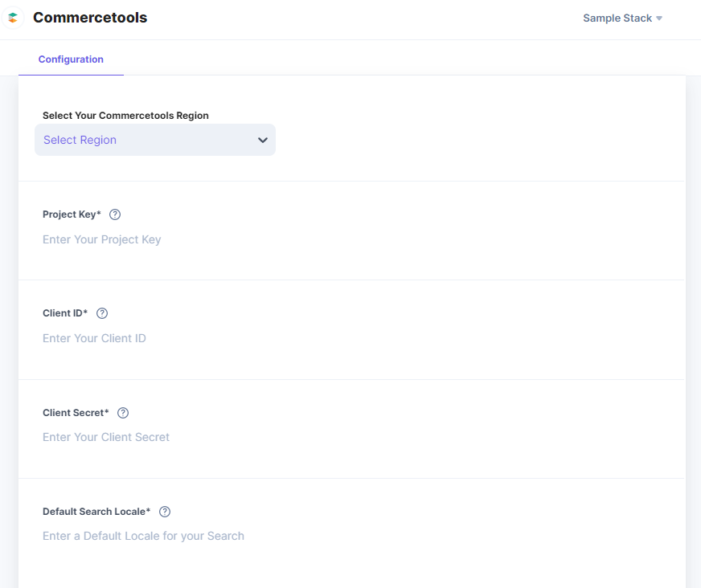This screenshot has height=588, width=701.
Task: Expand the region selection list
Action: (155, 140)
